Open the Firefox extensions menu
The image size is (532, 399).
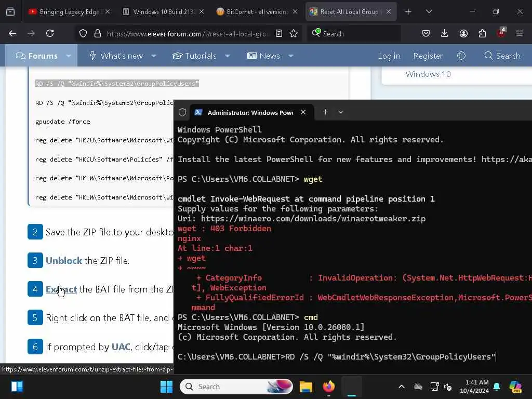coord(482,33)
